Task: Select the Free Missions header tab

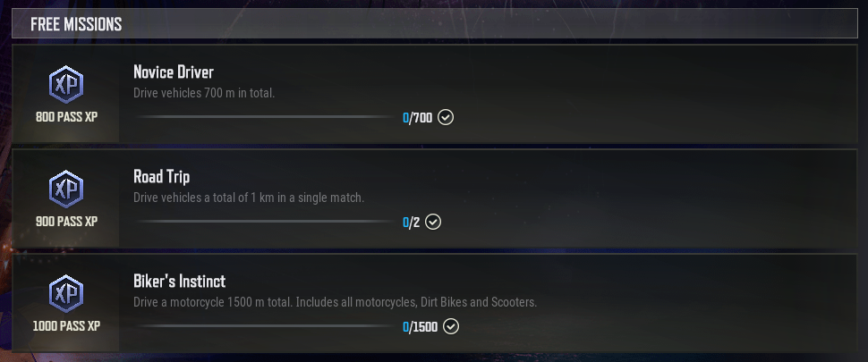Action: (435, 24)
